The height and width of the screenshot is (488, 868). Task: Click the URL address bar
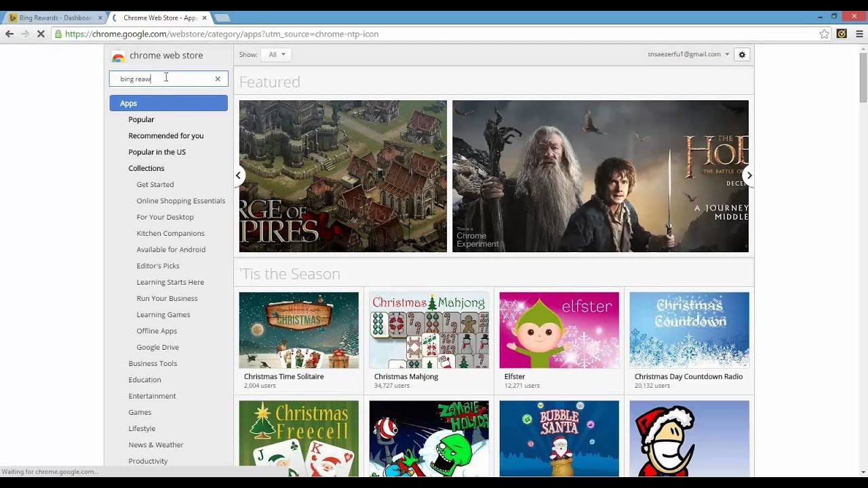434,34
